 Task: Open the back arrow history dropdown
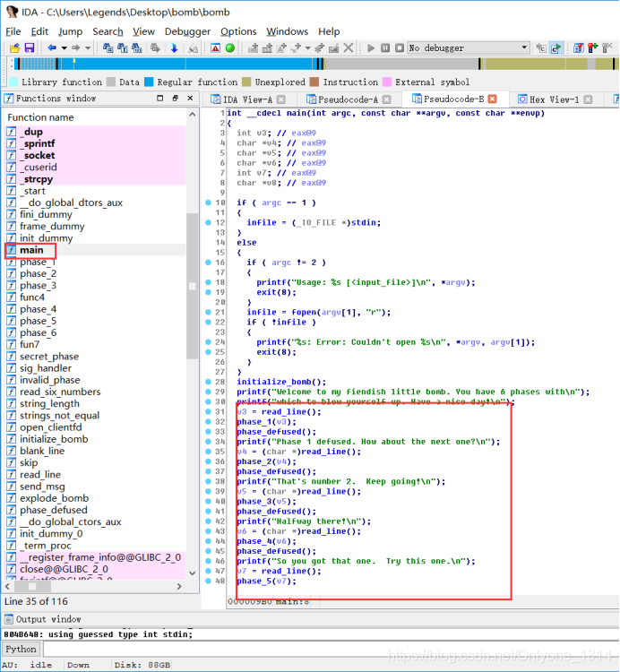pyautogui.click(x=64, y=48)
